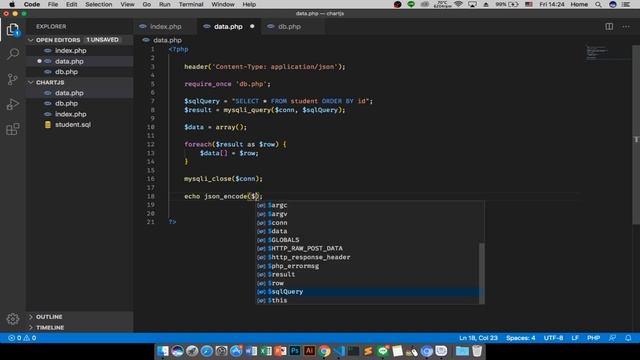This screenshot has height=360, width=640.
Task: Open the Code application menu
Action: coord(31,4)
